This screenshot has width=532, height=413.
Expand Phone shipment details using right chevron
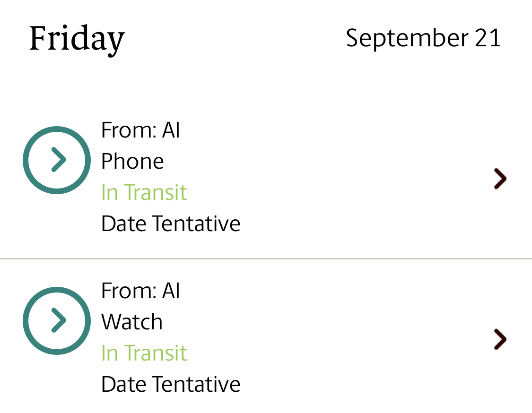click(x=499, y=179)
